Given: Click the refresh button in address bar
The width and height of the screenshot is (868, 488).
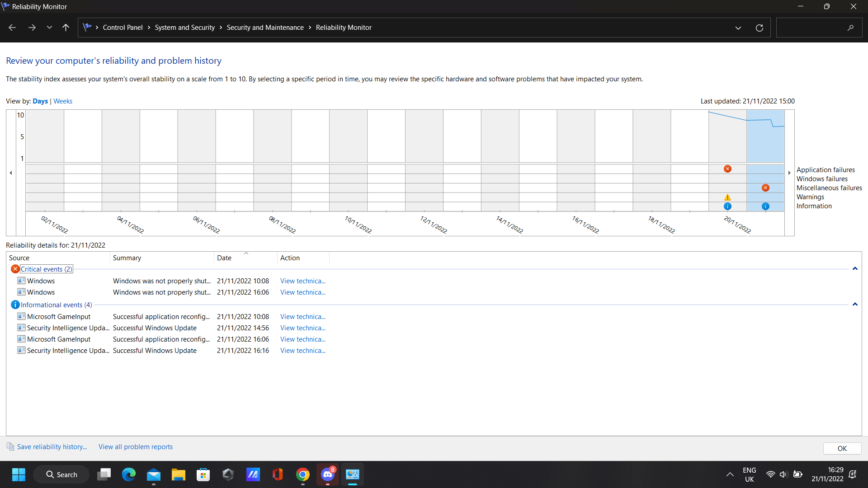Looking at the screenshot, I should tap(759, 28).
